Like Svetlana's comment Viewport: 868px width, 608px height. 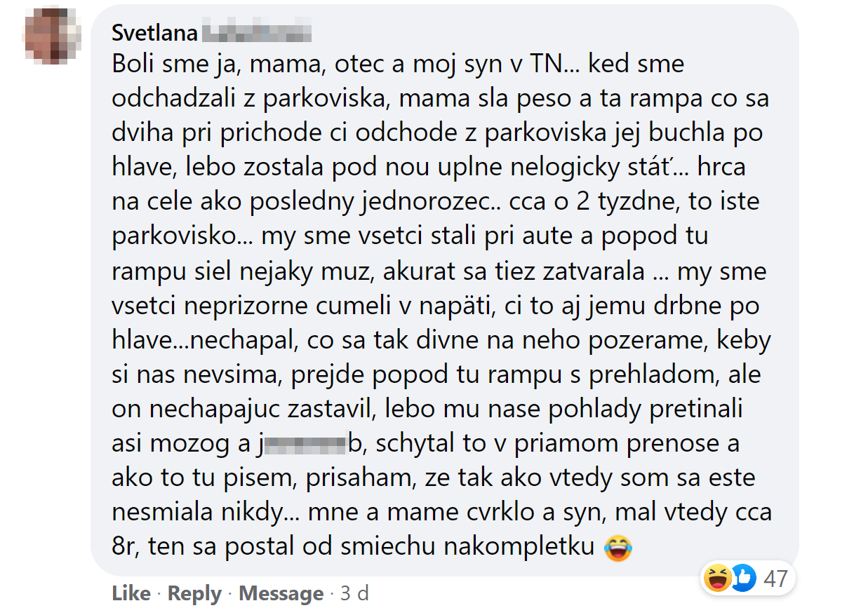131,594
